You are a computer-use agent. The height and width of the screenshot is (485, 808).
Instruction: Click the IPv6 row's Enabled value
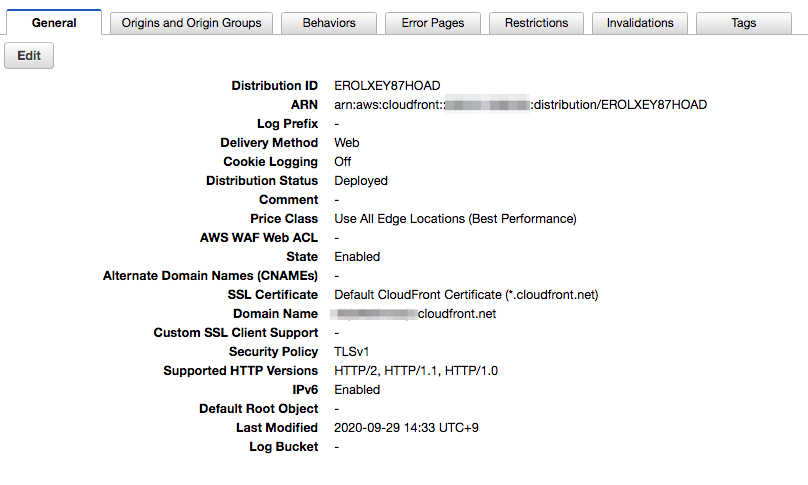357,390
